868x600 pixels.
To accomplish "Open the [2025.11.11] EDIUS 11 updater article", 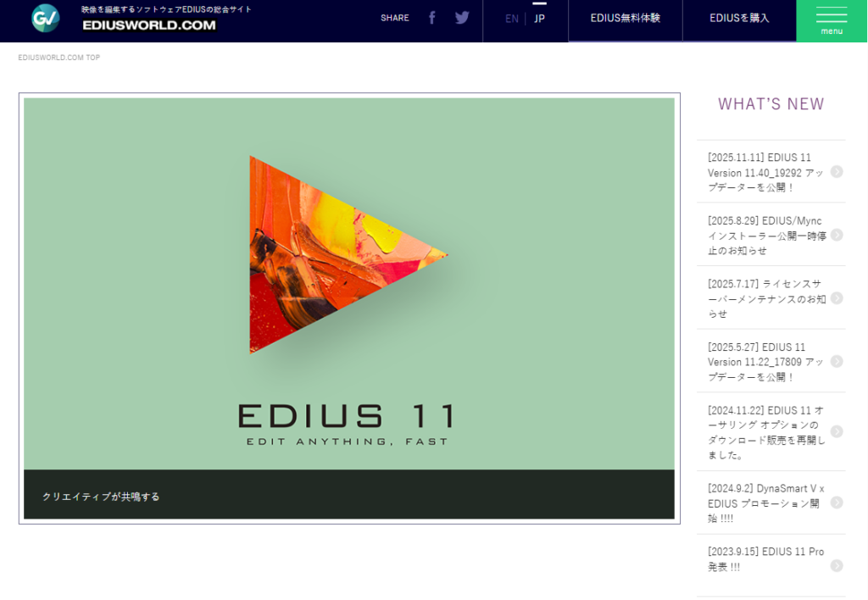I will tap(765, 172).
